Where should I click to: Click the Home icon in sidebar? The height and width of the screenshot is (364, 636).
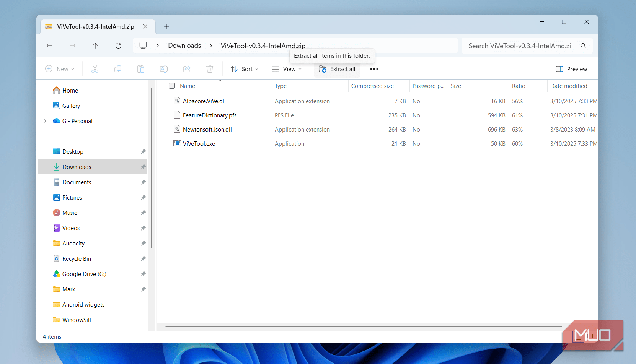click(57, 90)
